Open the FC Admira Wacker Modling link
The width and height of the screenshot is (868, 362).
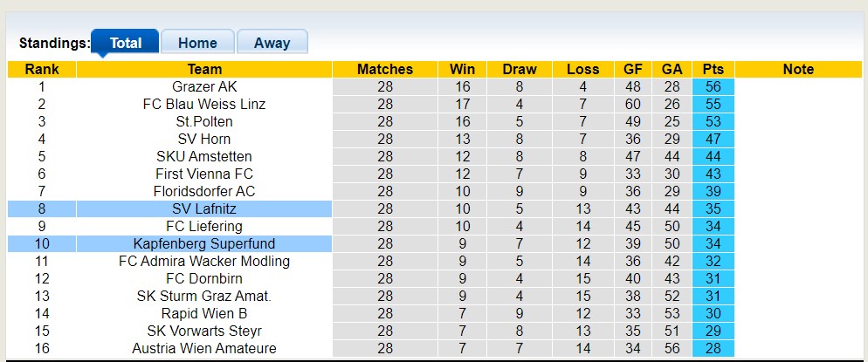[x=204, y=261]
